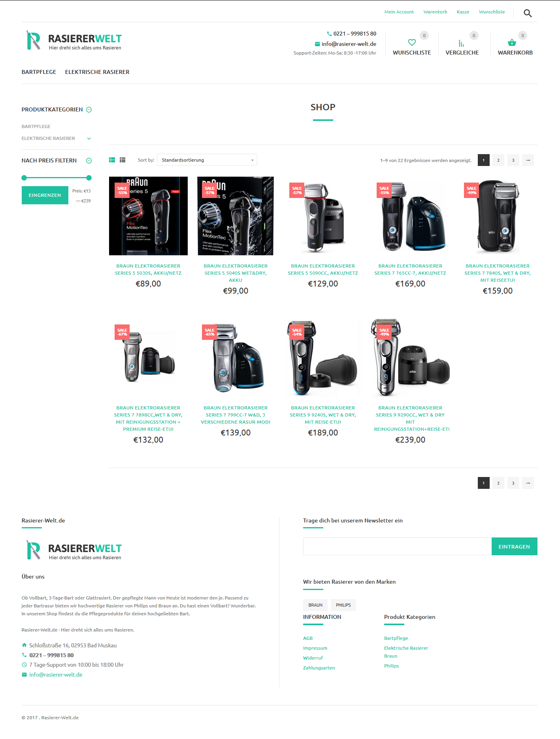Select the Philips brand tag
The width and height of the screenshot is (560, 739).
click(343, 605)
